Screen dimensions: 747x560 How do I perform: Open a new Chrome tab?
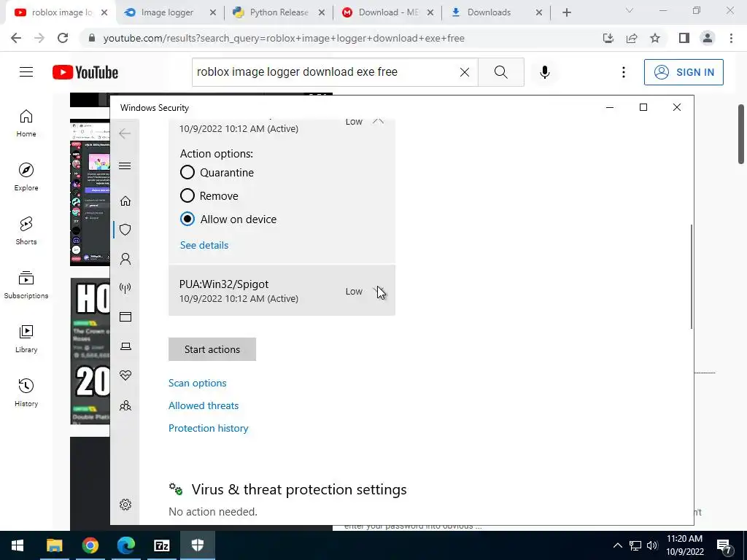pyautogui.click(x=566, y=12)
